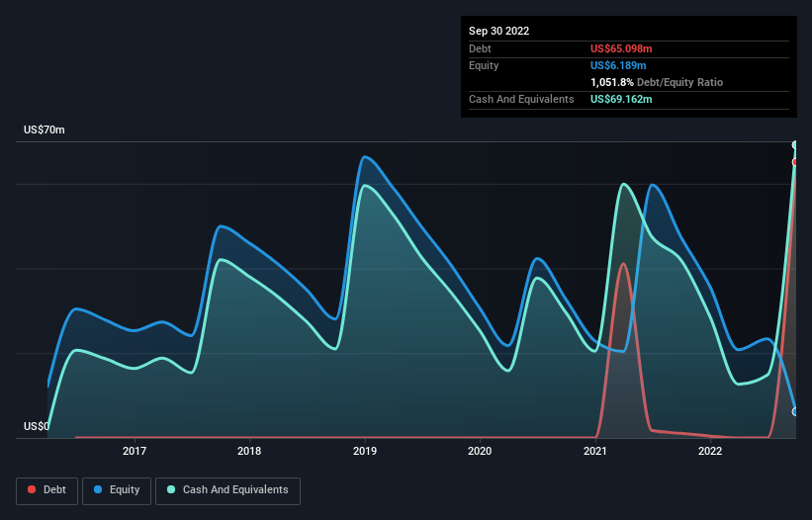Click the blue Equity legend dot
The width and height of the screenshot is (812, 520).
coord(98,489)
